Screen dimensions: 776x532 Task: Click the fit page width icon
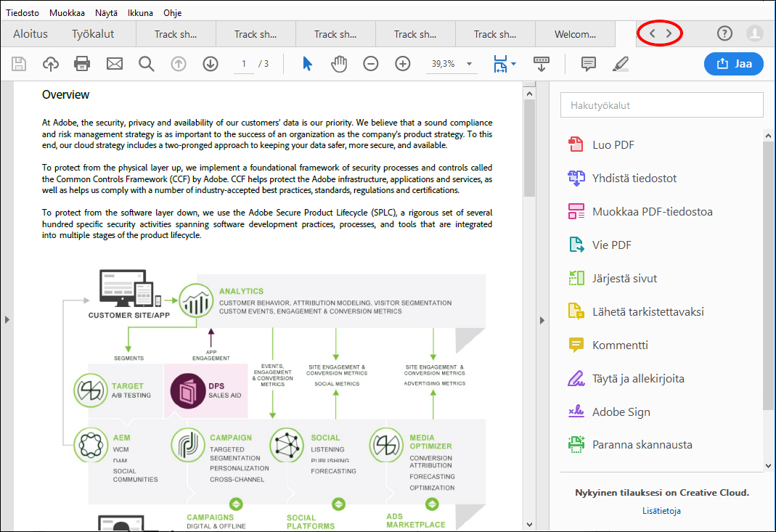(500, 64)
